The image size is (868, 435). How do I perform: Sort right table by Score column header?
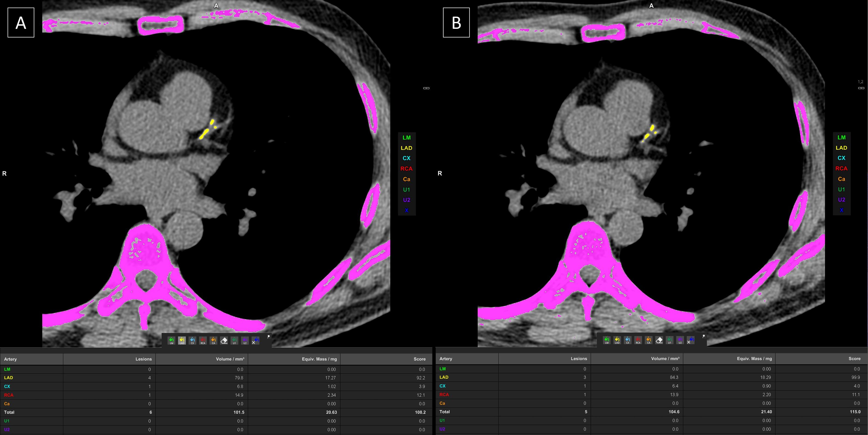tap(821, 359)
